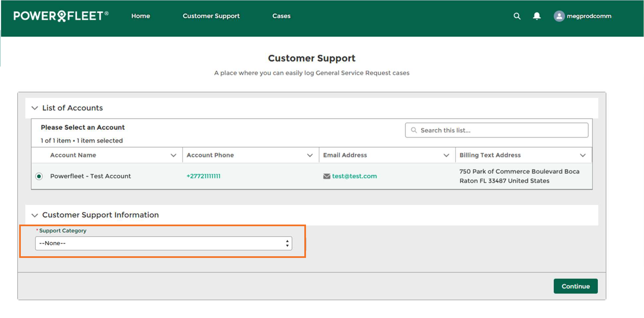Sort by the Email Address column header
Screen dimensions: 644x318
[x=345, y=155]
